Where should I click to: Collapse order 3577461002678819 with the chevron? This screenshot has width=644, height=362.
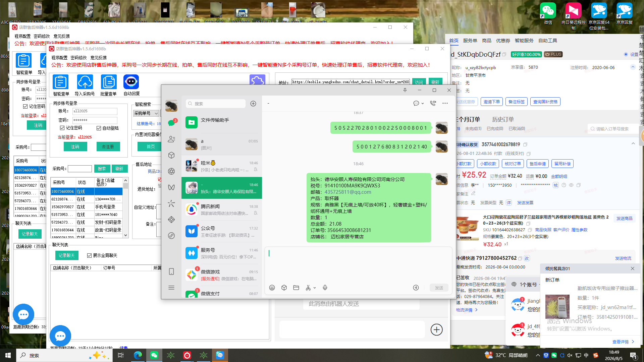click(x=633, y=143)
